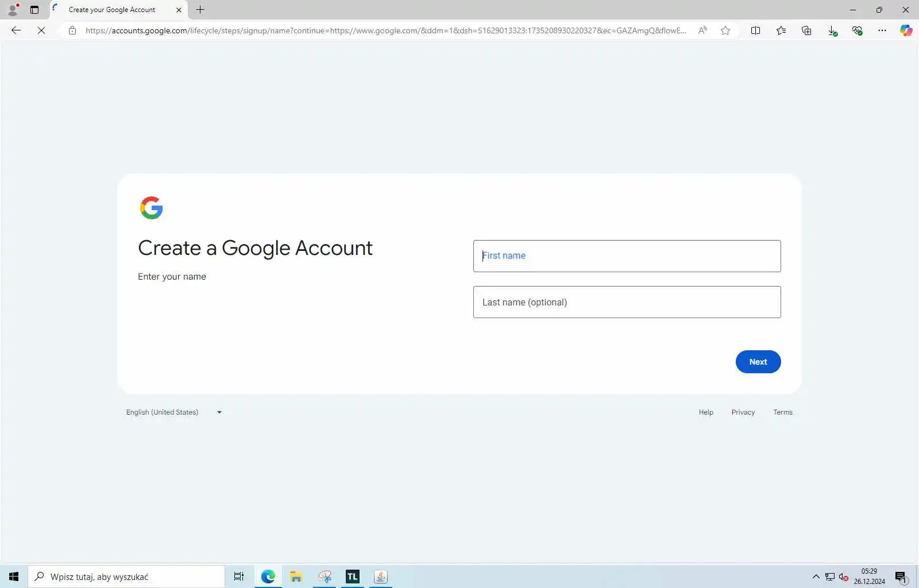Open the Snipping Tool taskbar icon
The image size is (919, 588).
click(325, 577)
